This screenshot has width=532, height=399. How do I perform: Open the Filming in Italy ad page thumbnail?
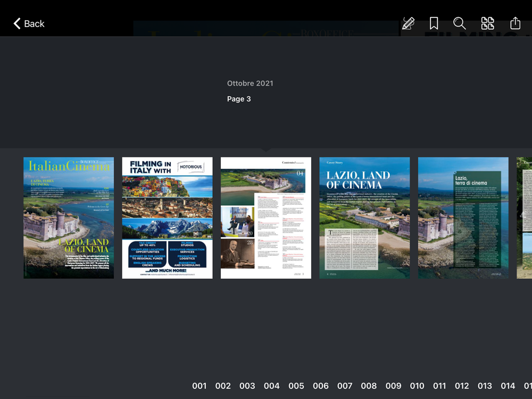167,218
